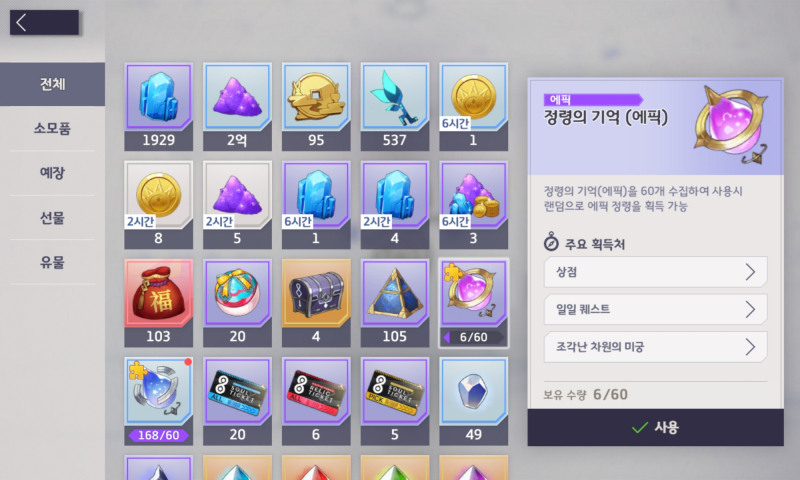Image resolution: width=800 pixels, height=480 pixels.
Task: Click the 사용 button
Action: pos(656,427)
